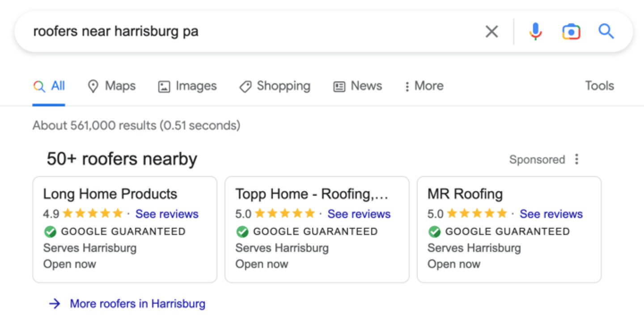Open Google Lens camera search

click(x=571, y=31)
